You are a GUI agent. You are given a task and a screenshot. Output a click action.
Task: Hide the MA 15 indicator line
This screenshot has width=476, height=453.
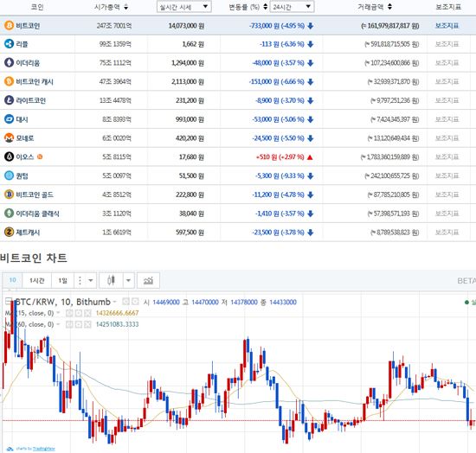coord(69,313)
